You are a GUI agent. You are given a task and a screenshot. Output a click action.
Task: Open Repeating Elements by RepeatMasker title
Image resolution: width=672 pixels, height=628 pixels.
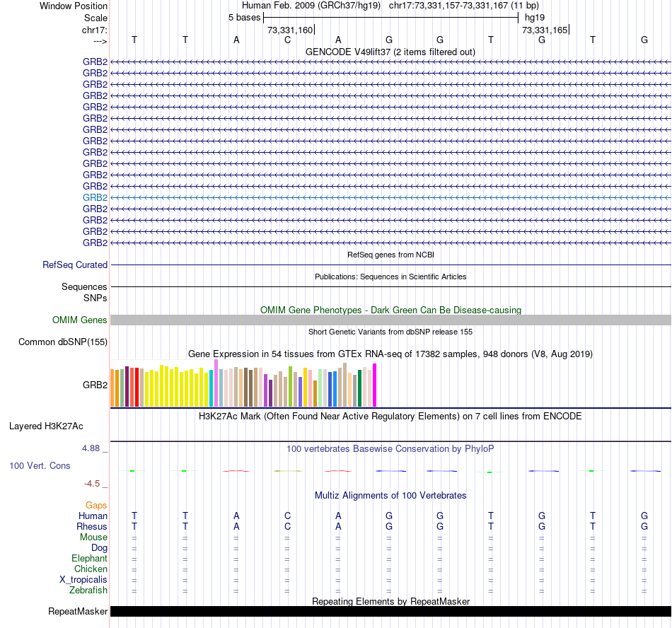pos(390,601)
